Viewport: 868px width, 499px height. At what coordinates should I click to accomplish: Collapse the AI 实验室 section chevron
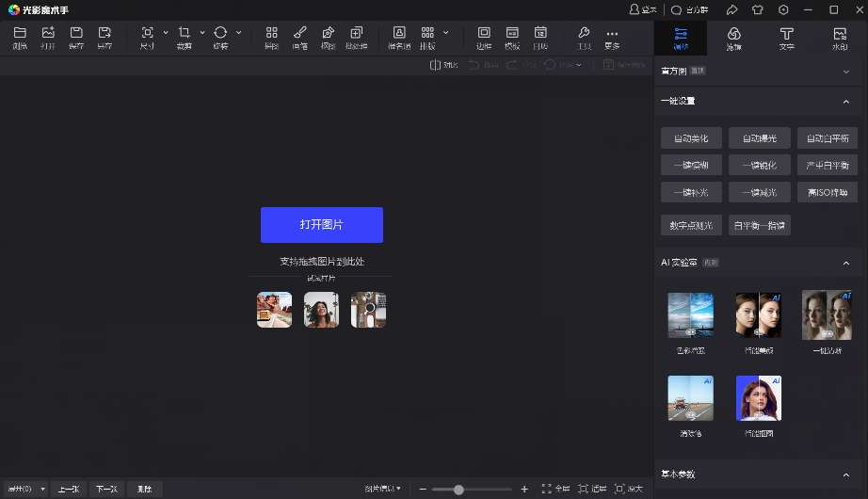click(845, 263)
